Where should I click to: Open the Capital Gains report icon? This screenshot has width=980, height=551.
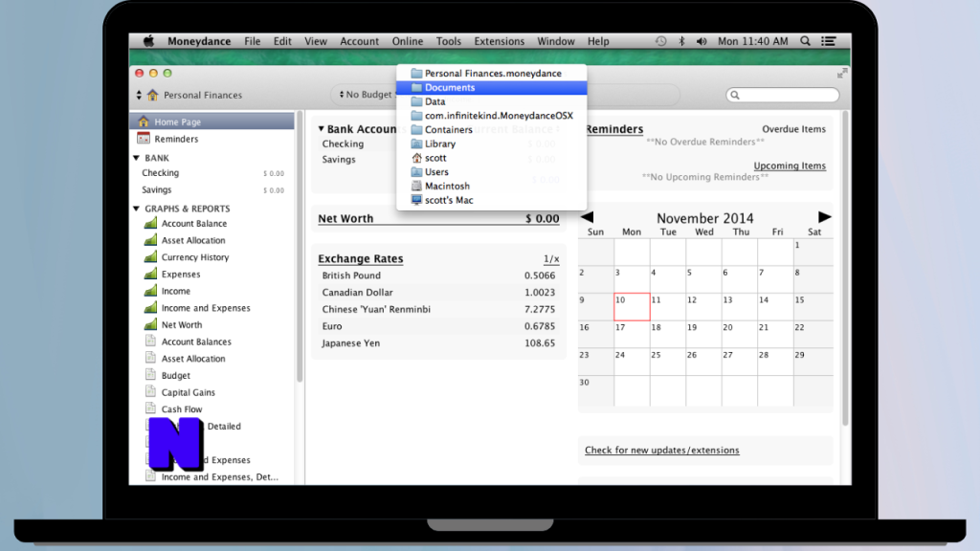(150, 391)
